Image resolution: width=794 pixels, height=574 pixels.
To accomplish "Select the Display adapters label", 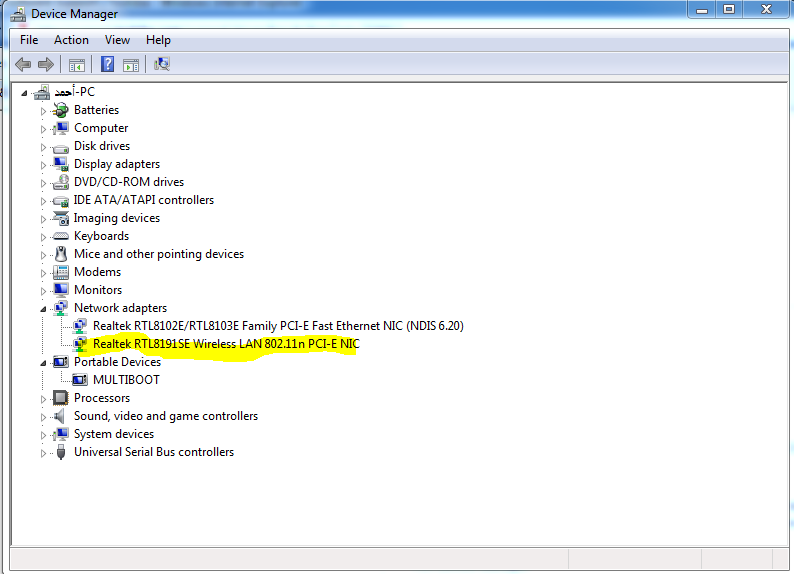I will (117, 164).
